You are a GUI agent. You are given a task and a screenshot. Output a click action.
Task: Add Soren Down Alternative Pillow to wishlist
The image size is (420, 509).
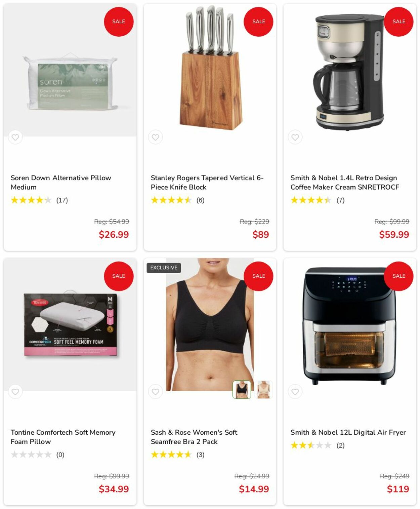[x=15, y=137]
